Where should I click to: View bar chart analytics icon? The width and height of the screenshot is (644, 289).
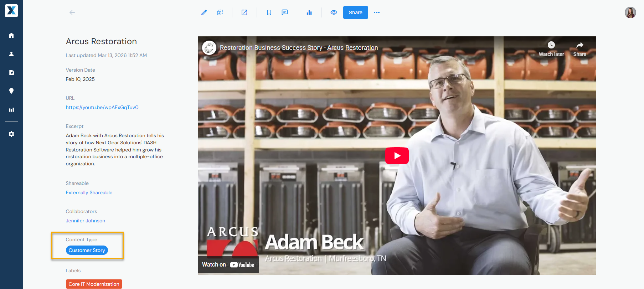click(309, 12)
